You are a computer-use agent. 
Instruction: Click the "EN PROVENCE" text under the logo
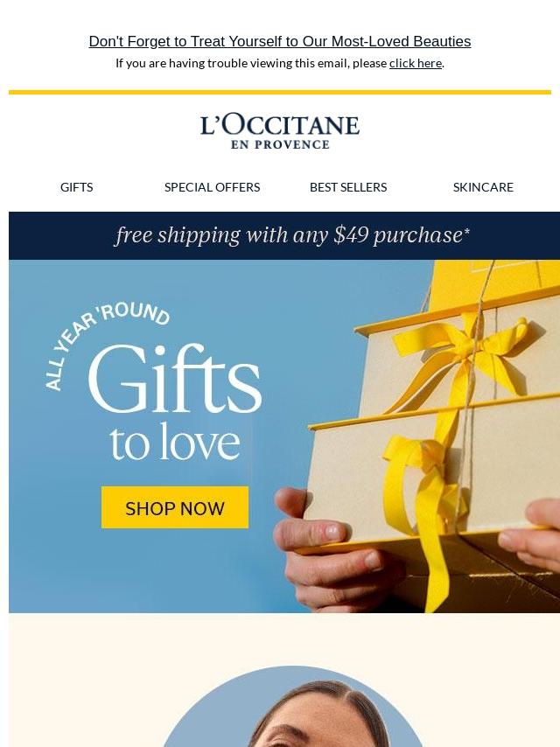(280, 144)
